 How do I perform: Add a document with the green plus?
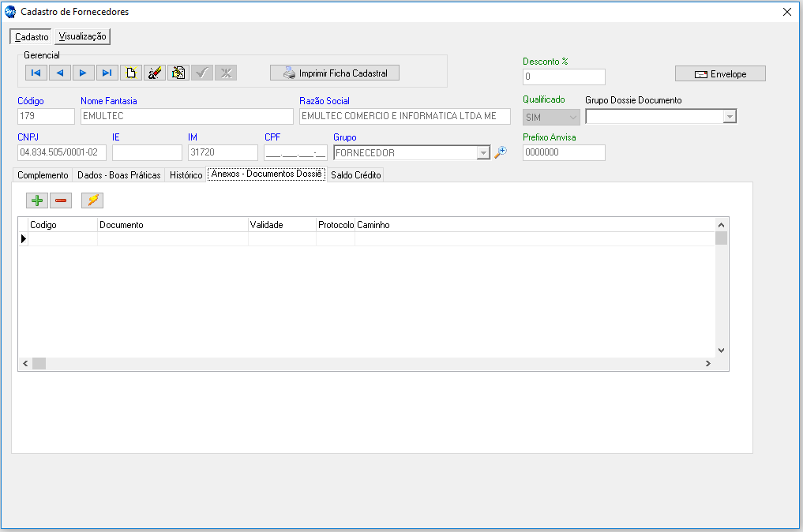click(36, 200)
